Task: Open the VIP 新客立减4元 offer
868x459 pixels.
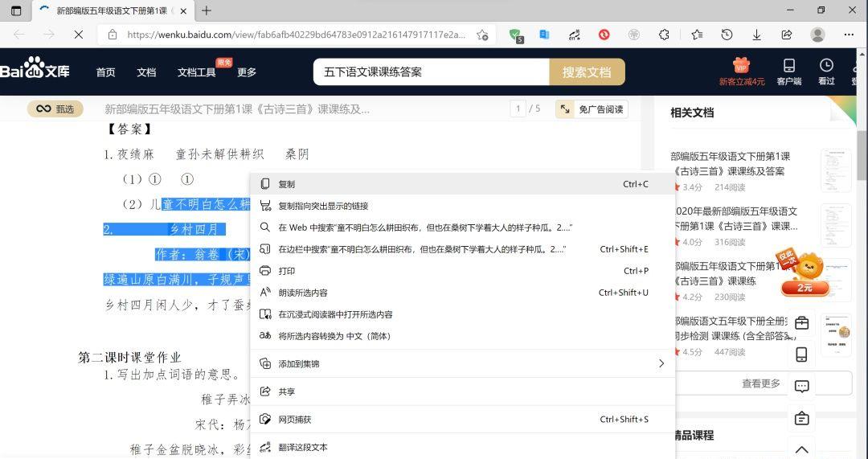Action: point(742,72)
